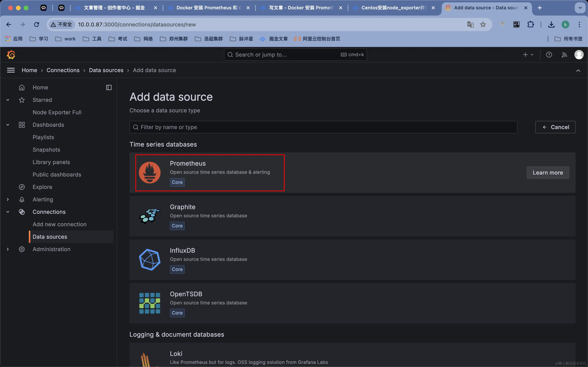The width and height of the screenshot is (588, 367).
Task: Open the plus New dropdown in top bar
Action: pos(528,55)
